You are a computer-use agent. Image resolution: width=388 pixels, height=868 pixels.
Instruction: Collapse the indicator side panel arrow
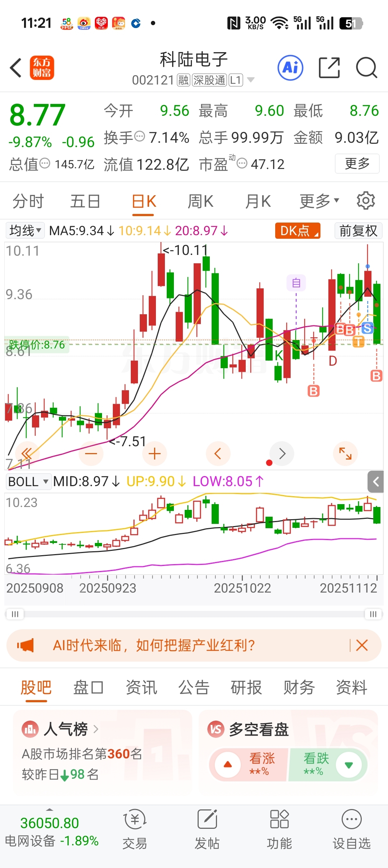pos(376,482)
